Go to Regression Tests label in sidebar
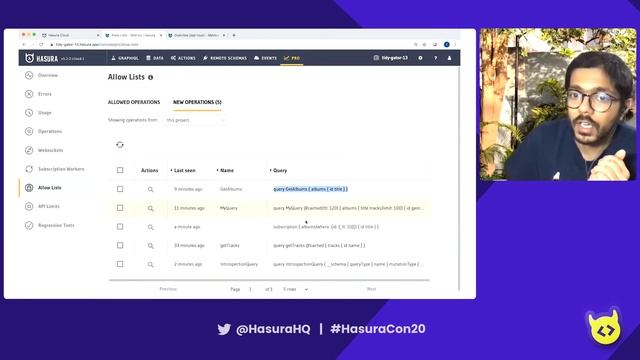 coord(56,225)
